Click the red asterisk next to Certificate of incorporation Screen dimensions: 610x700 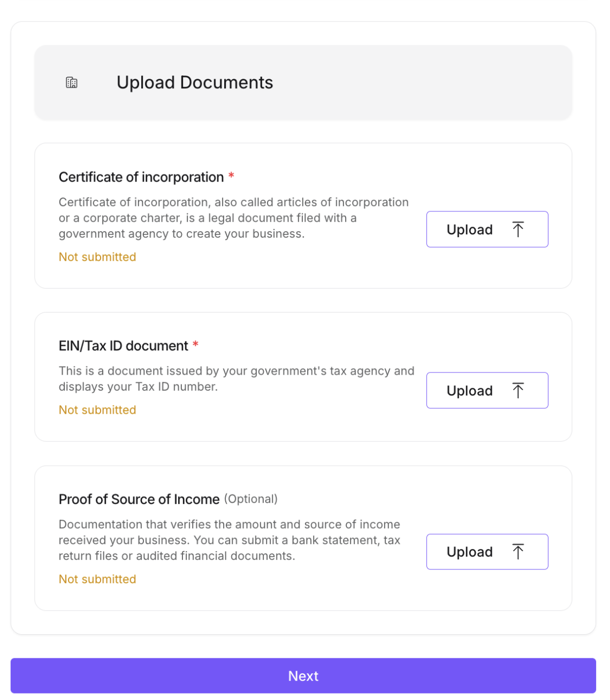(231, 176)
